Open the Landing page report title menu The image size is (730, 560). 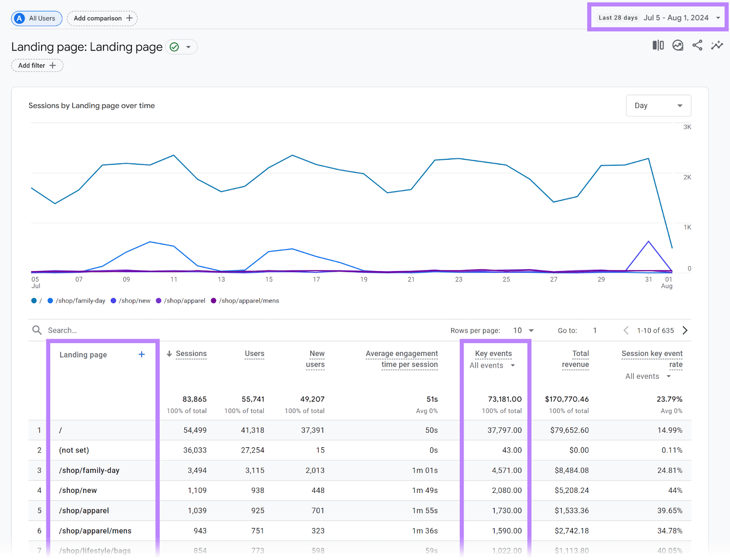click(x=189, y=47)
